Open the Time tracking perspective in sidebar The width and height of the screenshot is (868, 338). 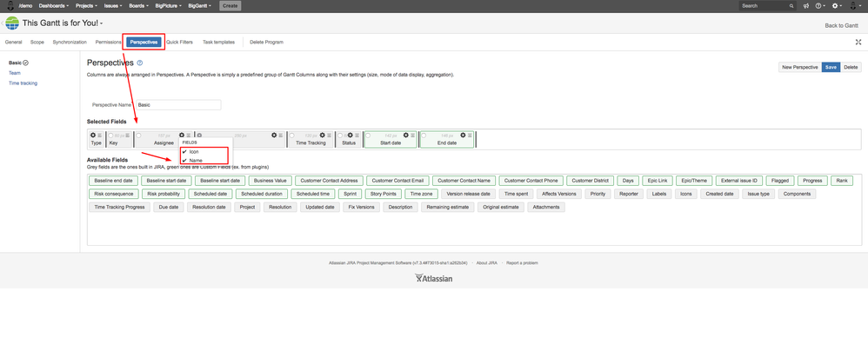point(23,83)
